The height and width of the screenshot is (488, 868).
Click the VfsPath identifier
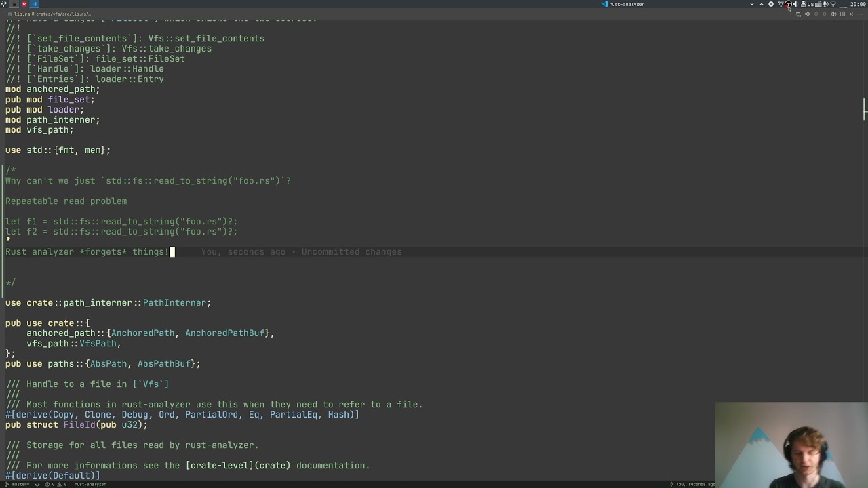point(98,344)
